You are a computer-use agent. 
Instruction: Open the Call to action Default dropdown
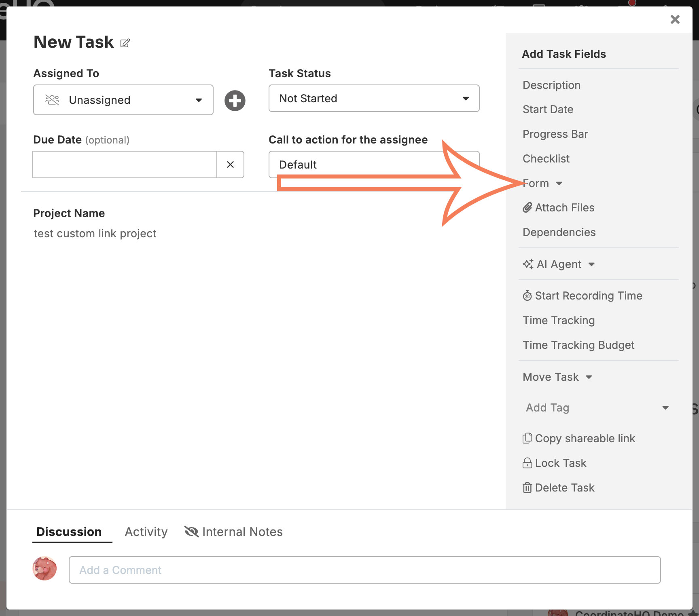[x=374, y=165]
